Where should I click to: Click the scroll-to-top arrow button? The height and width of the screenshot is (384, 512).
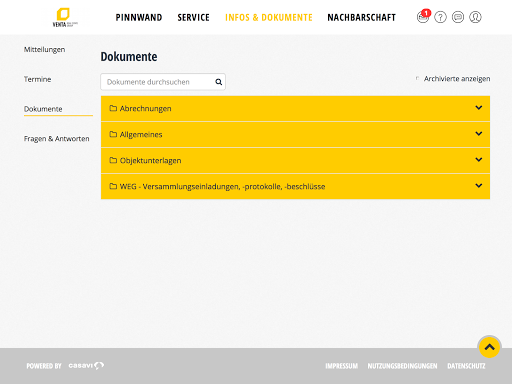tap(489, 347)
